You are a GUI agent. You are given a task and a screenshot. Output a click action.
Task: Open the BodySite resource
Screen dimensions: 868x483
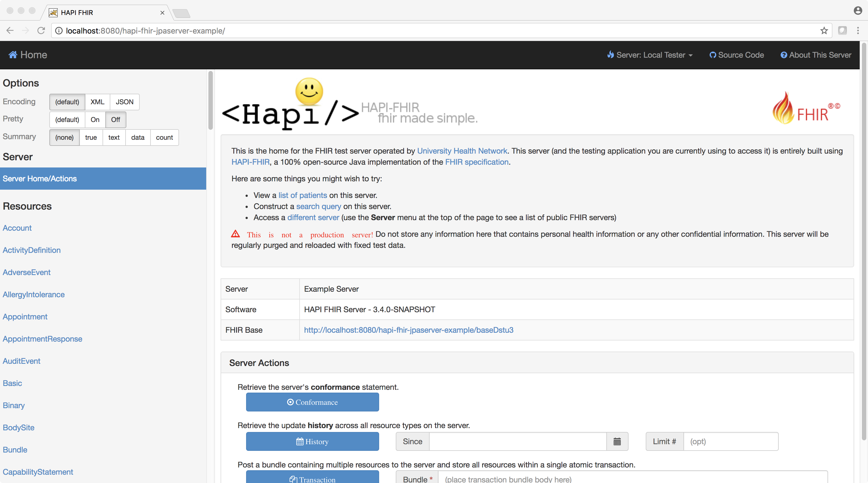[19, 428]
